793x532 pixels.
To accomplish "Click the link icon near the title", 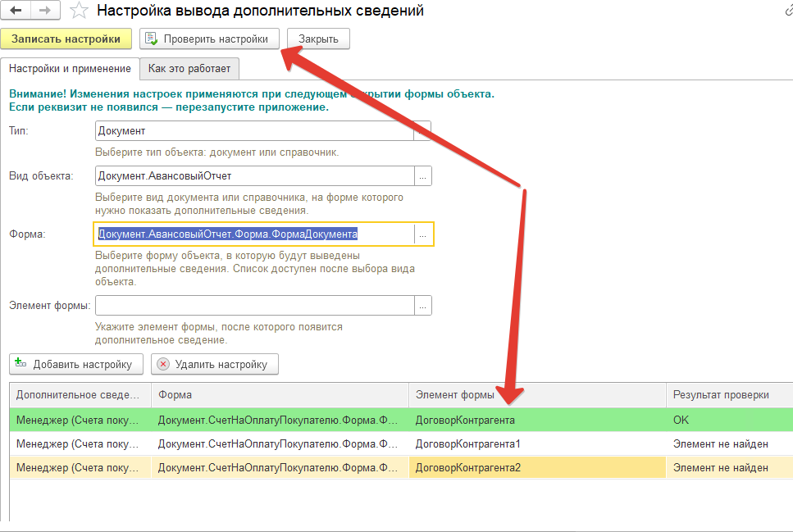I will tap(788, 11).
